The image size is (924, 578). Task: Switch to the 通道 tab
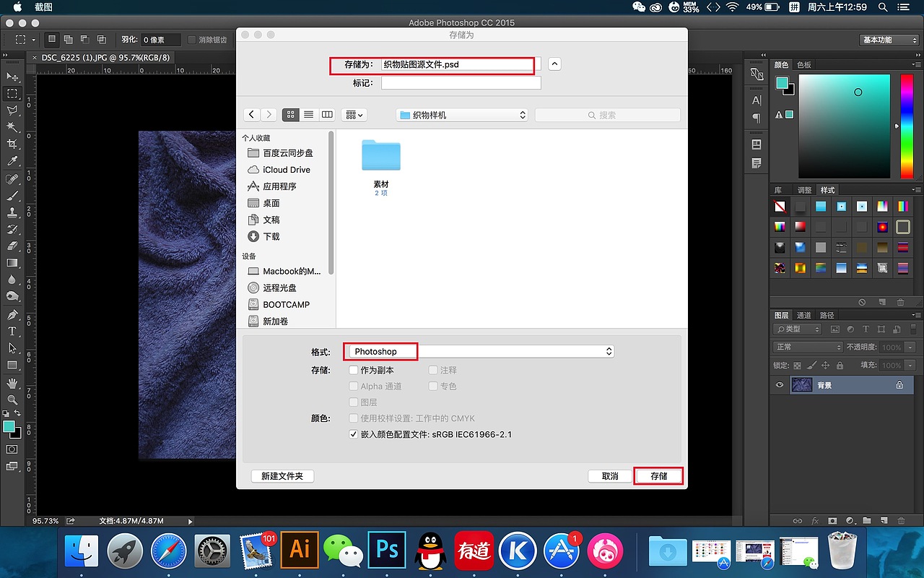[804, 315]
